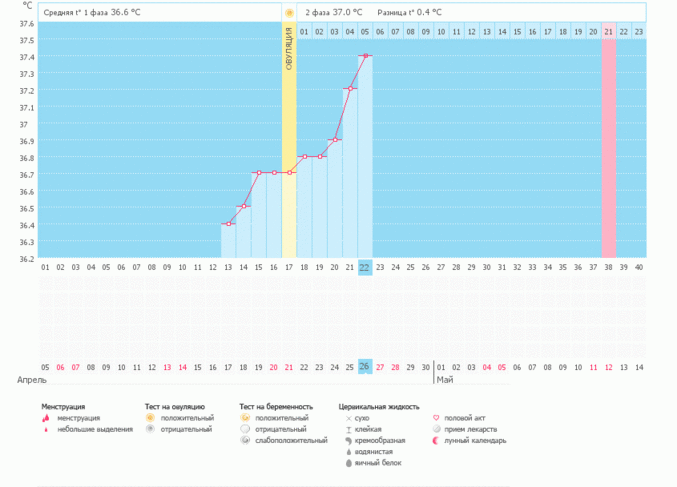Screen dimensions: 677x487
Task: Click the negative ovulation test icon
Action: coord(150,429)
